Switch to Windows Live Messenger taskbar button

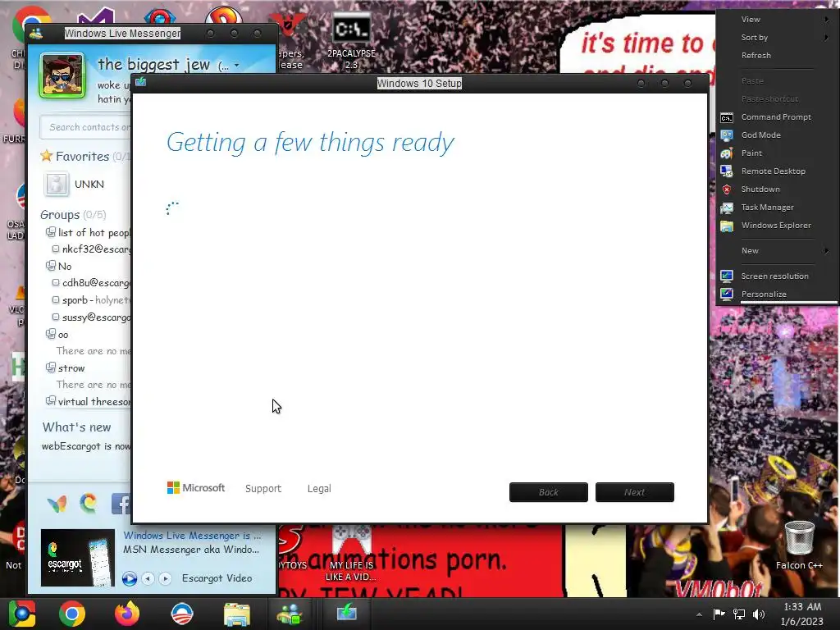(290, 614)
